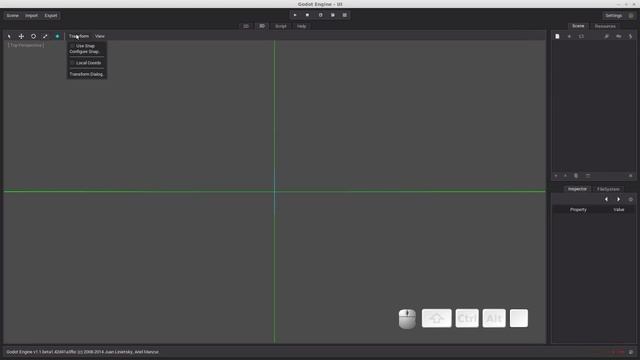Toggle the Local Coords checkbox
640x360 pixels.
[x=72, y=63]
